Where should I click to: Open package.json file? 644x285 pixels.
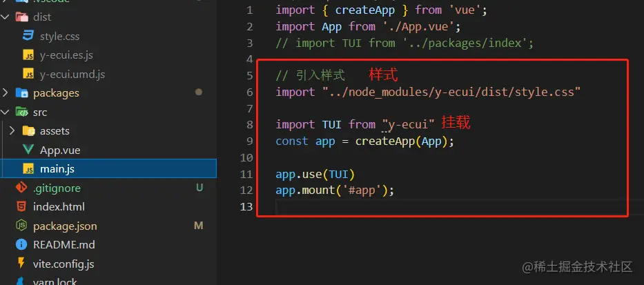pos(65,226)
